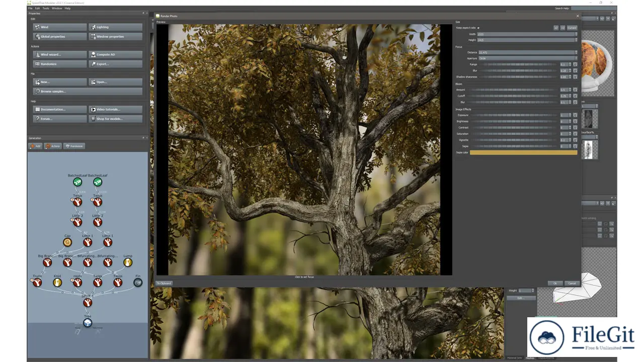644x362 pixels.
Task: Click Cancel in Render Photo dialog
Action: point(572,283)
